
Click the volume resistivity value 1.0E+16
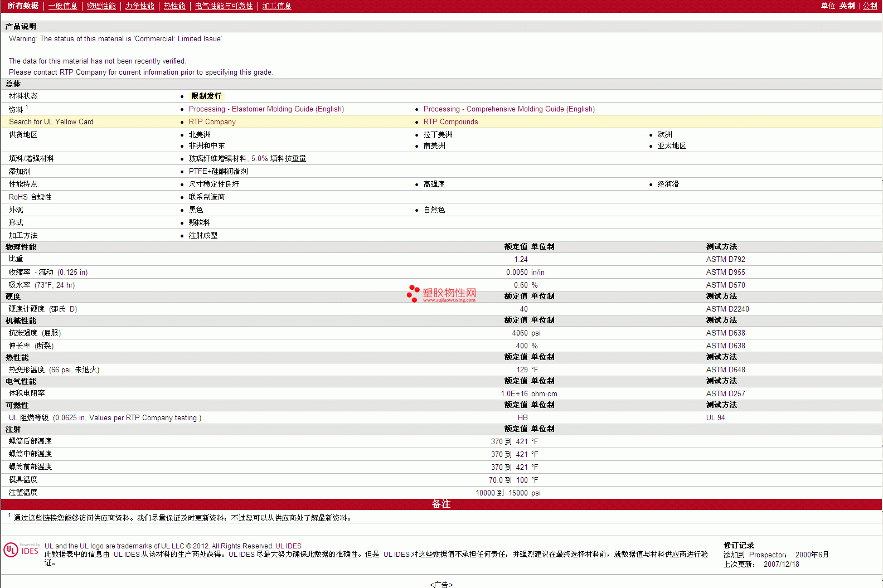(x=514, y=394)
